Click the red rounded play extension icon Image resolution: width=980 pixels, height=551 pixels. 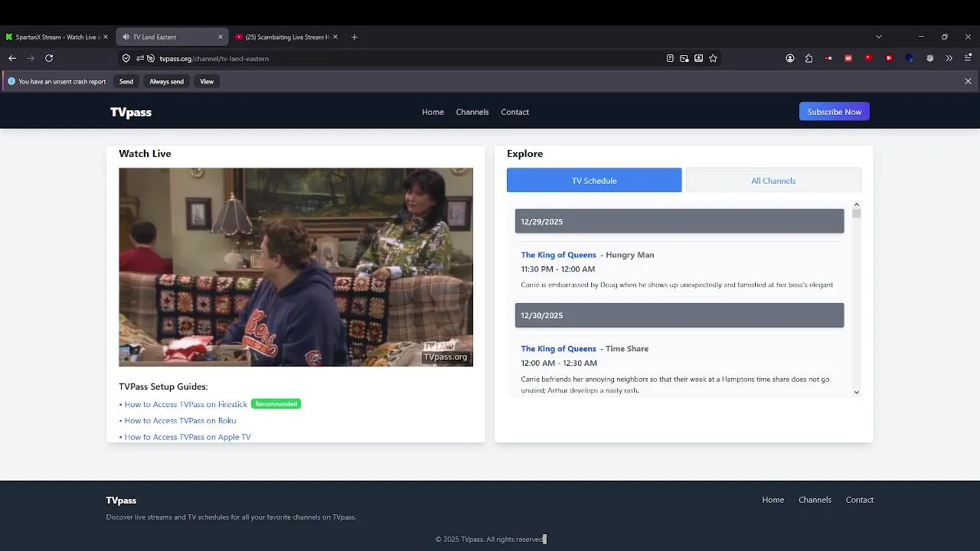coord(868,57)
